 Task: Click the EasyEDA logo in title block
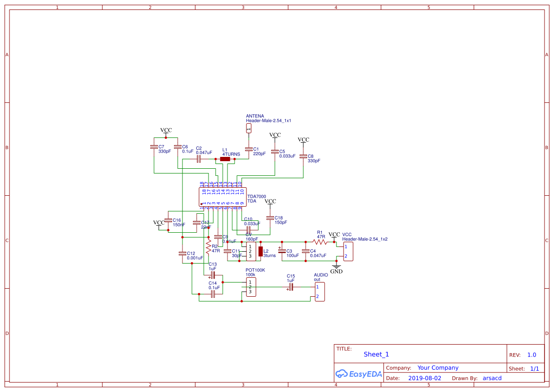pyautogui.click(x=359, y=374)
